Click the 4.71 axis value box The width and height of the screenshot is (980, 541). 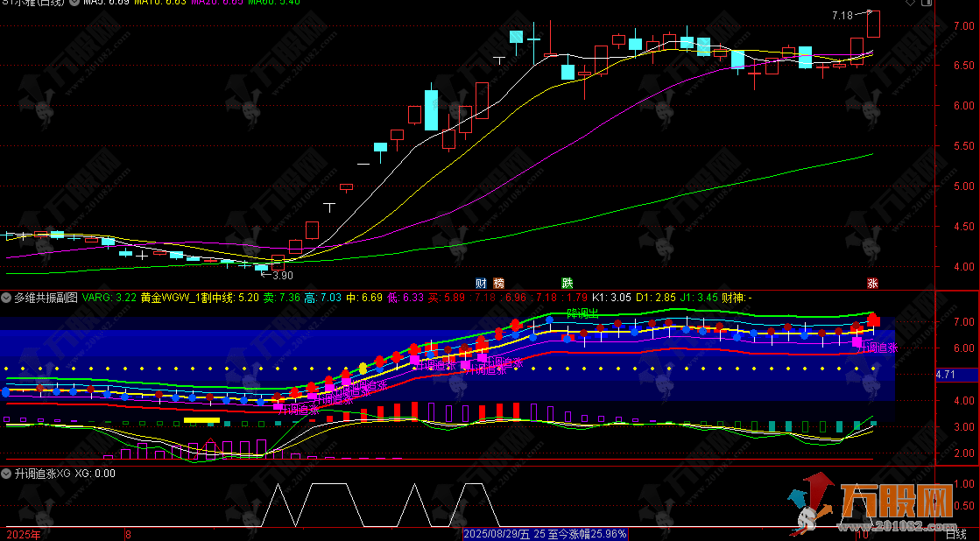click(x=957, y=375)
